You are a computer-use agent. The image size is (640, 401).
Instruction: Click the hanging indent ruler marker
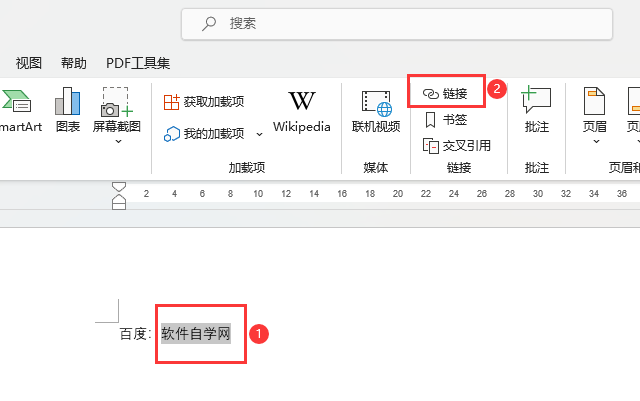point(119,199)
